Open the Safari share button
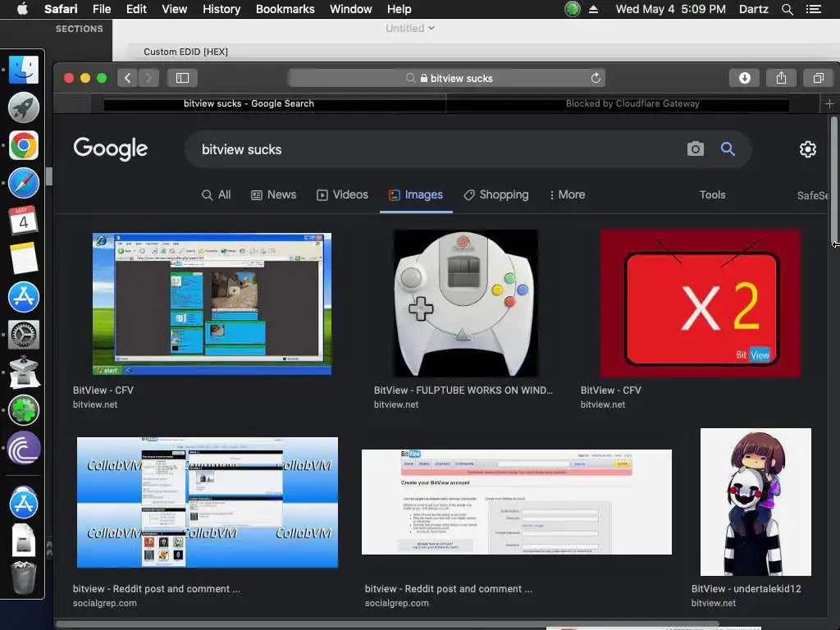840x630 pixels. click(x=781, y=78)
